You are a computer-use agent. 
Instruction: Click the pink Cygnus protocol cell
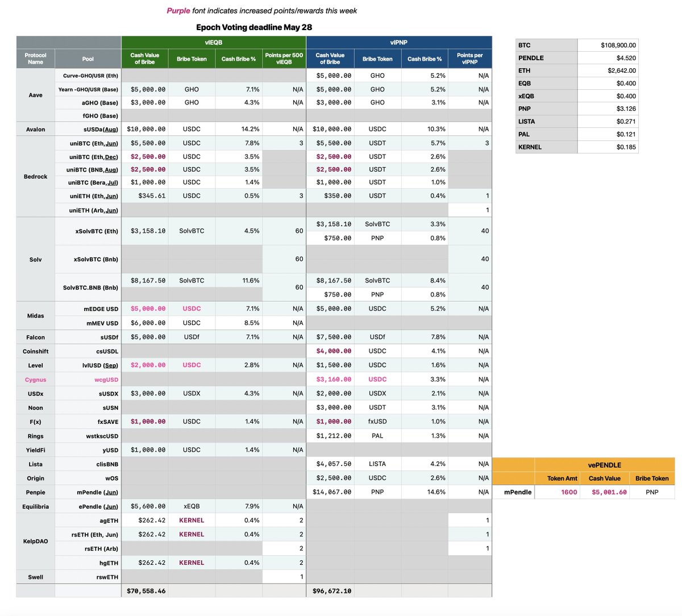coord(35,380)
